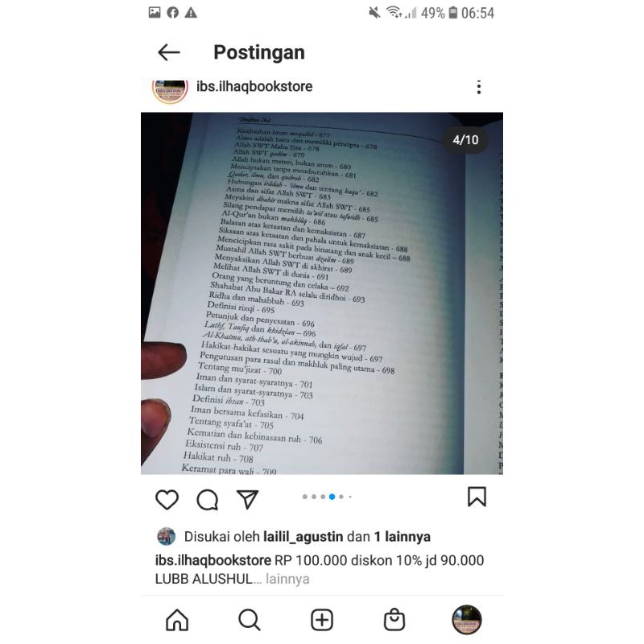Open your profile from bottom avatar
644x644 pixels.
click(467, 619)
